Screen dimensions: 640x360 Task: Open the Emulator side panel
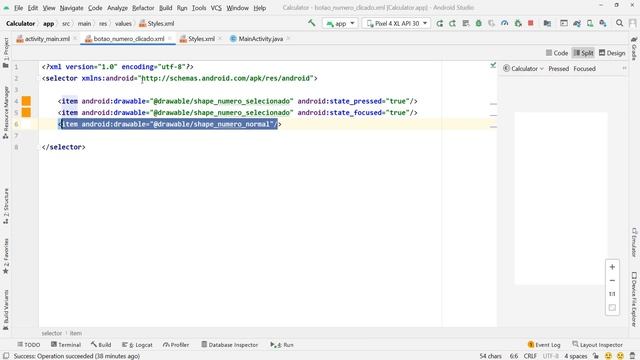pyautogui.click(x=634, y=242)
